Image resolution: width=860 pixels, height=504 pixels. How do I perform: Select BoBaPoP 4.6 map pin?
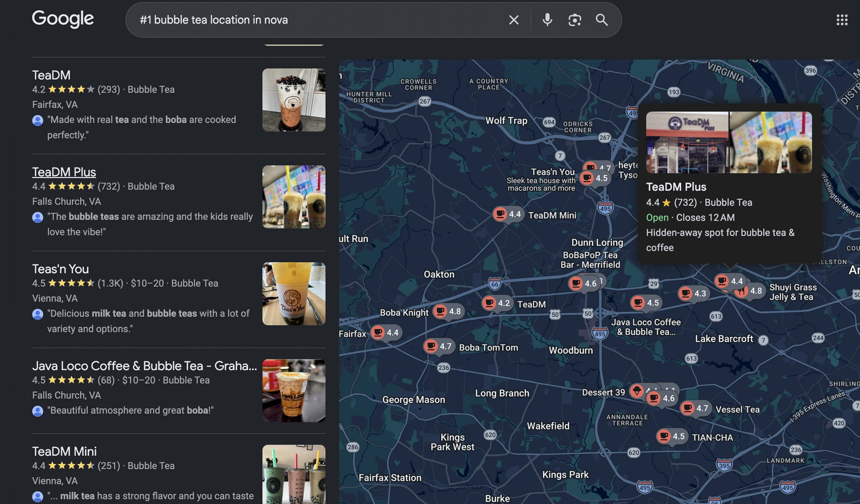(x=584, y=283)
